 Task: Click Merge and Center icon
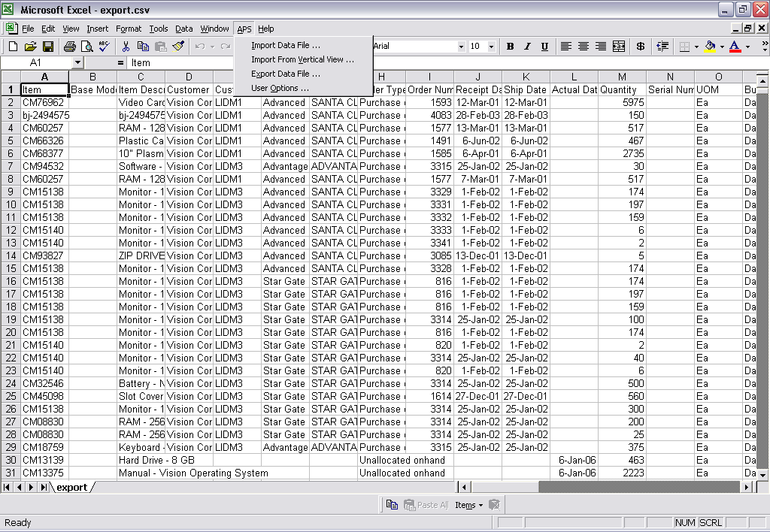pyautogui.click(x=619, y=46)
